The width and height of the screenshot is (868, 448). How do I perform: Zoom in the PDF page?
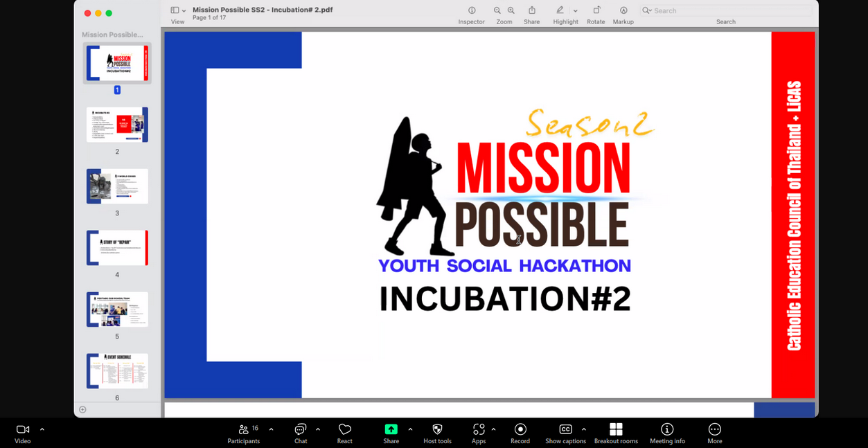[511, 10]
